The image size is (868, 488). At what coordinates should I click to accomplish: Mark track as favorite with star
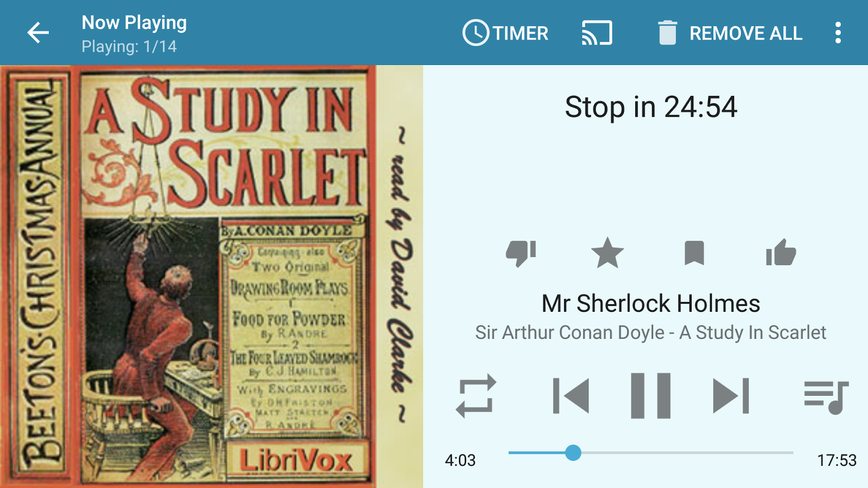[607, 253]
